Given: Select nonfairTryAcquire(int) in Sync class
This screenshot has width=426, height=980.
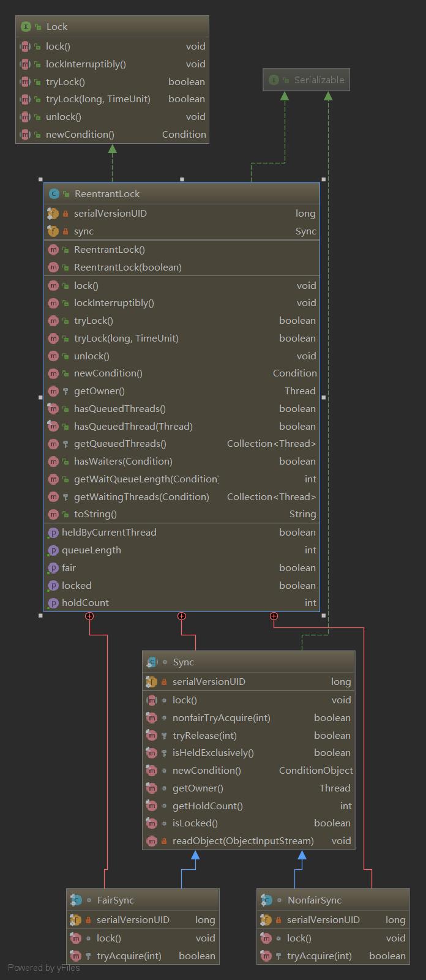Looking at the screenshot, I should [248, 717].
